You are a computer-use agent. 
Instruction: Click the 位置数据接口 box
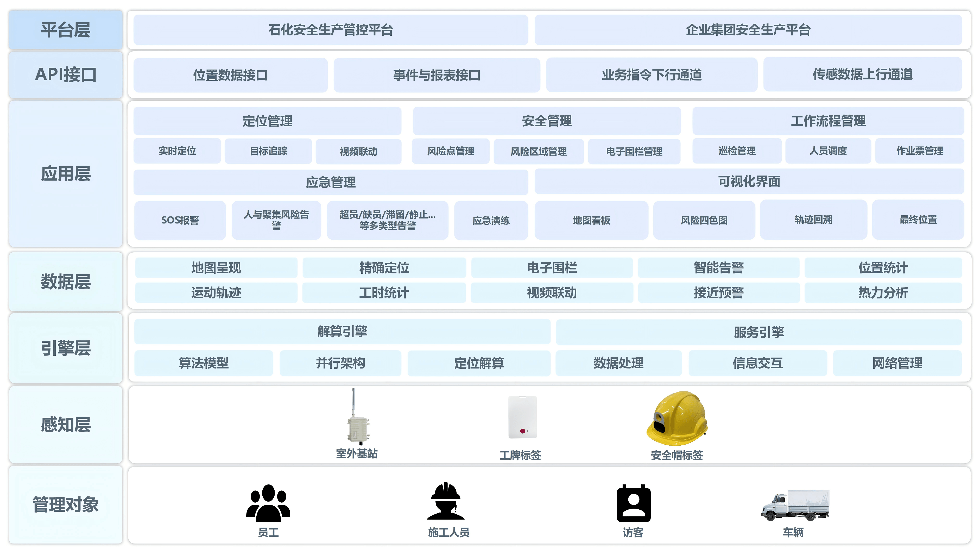point(231,75)
